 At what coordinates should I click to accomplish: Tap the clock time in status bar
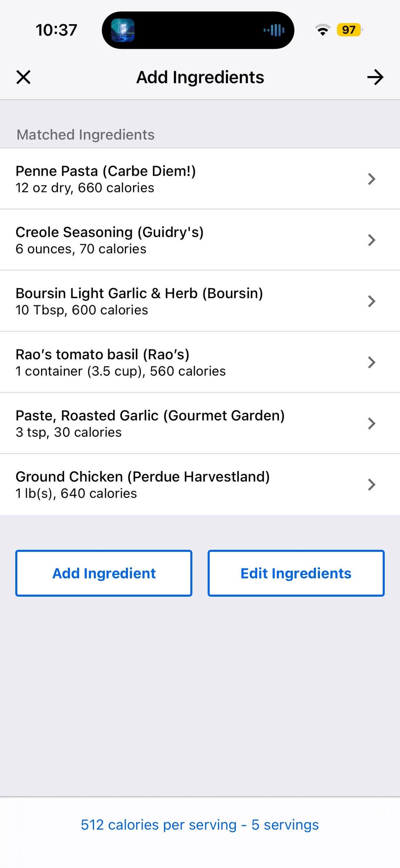56,30
